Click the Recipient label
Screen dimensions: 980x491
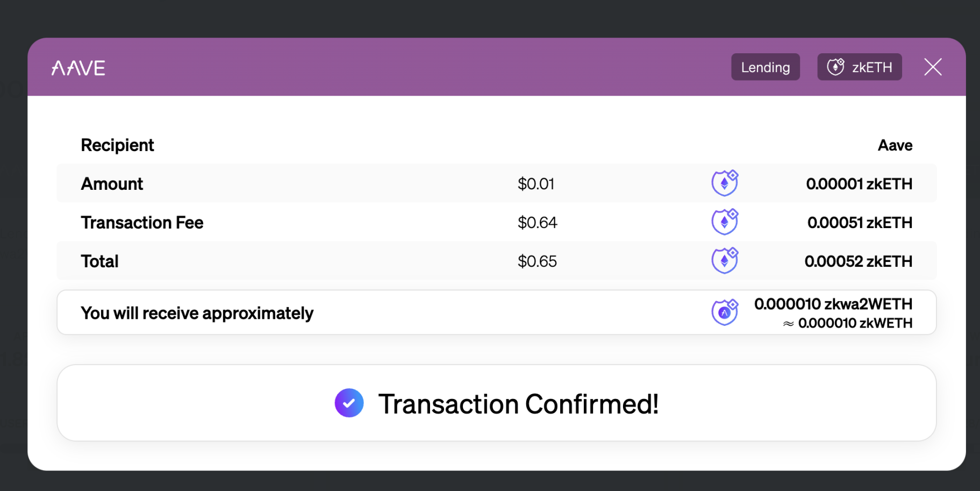click(117, 145)
